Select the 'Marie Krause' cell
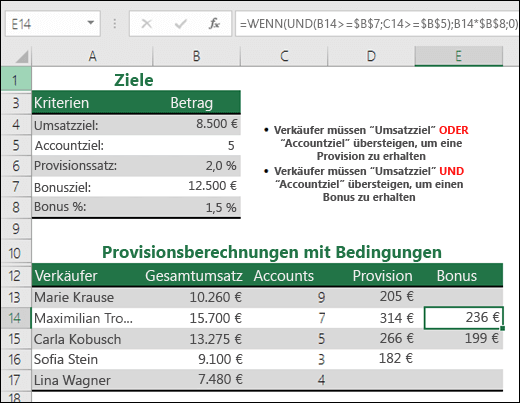520x403 pixels. click(92, 297)
